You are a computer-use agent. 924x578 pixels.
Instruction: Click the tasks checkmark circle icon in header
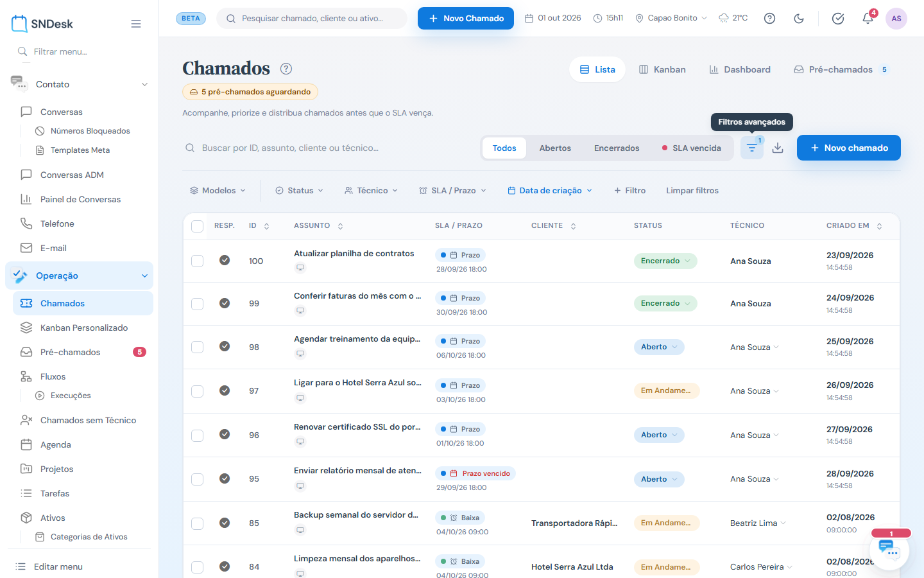(838, 19)
